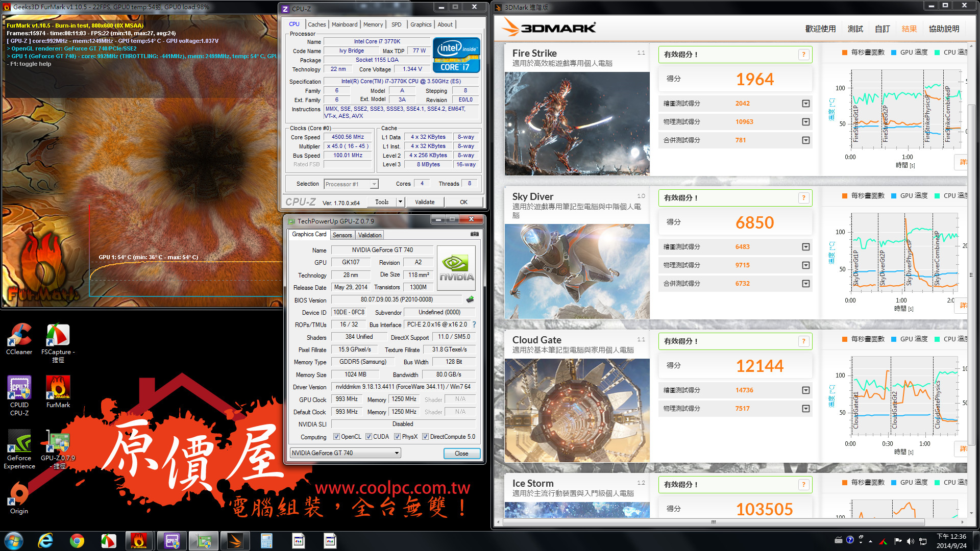Screen dimensions: 980x551
Task: Expand Fire Strike graphics score 2042
Action: [x=806, y=104]
